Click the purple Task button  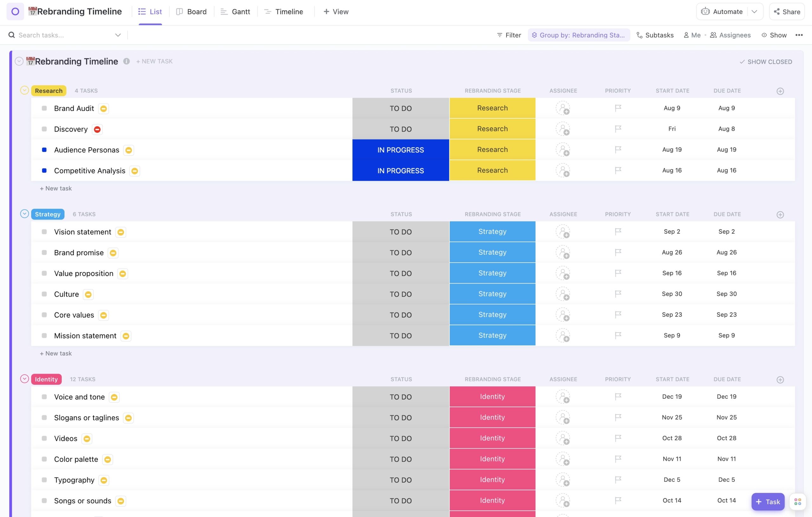point(768,502)
